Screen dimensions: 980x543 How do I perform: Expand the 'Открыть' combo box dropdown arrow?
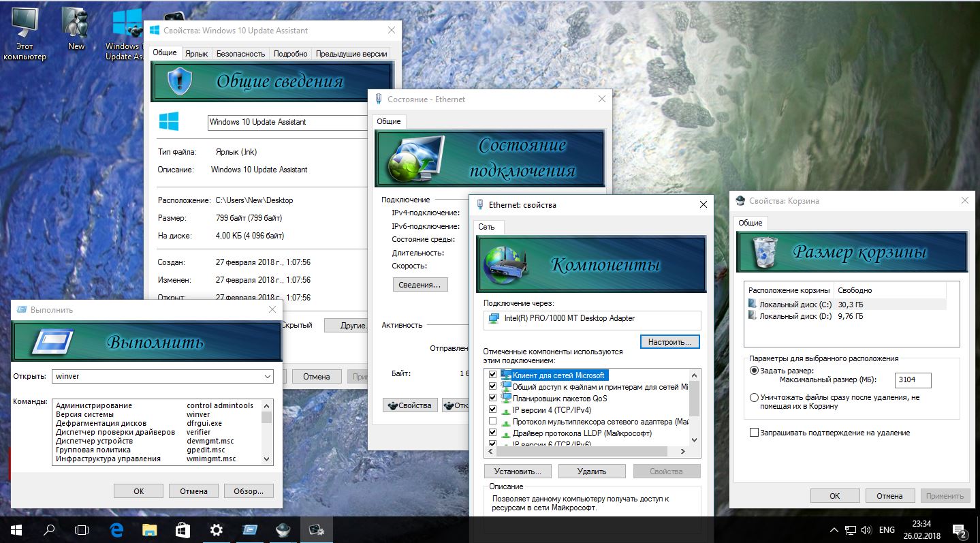[x=267, y=376]
